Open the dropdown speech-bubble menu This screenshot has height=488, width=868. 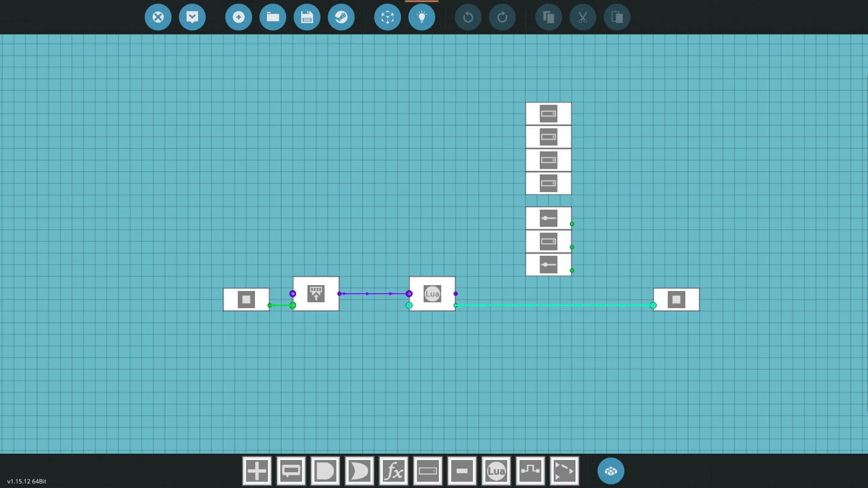(x=192, y=17)
